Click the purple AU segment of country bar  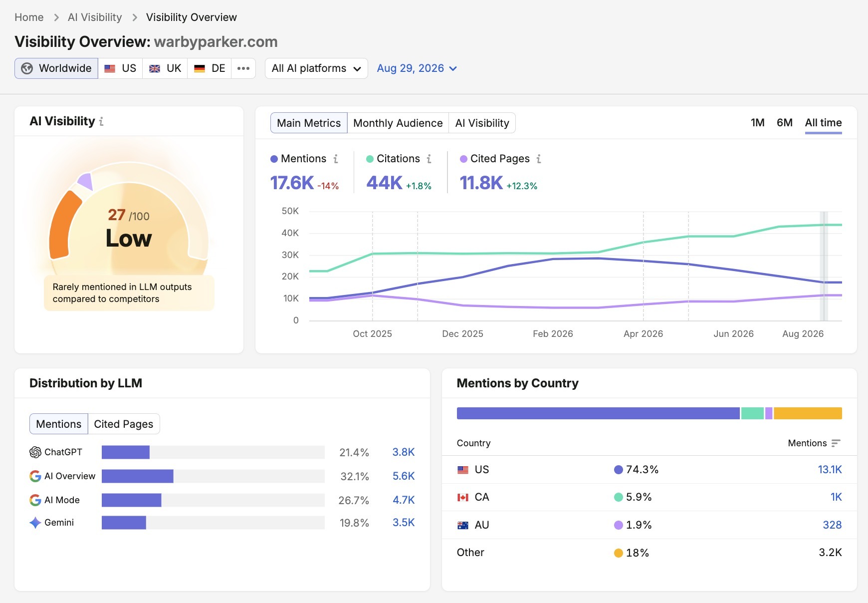pos(769,413)
